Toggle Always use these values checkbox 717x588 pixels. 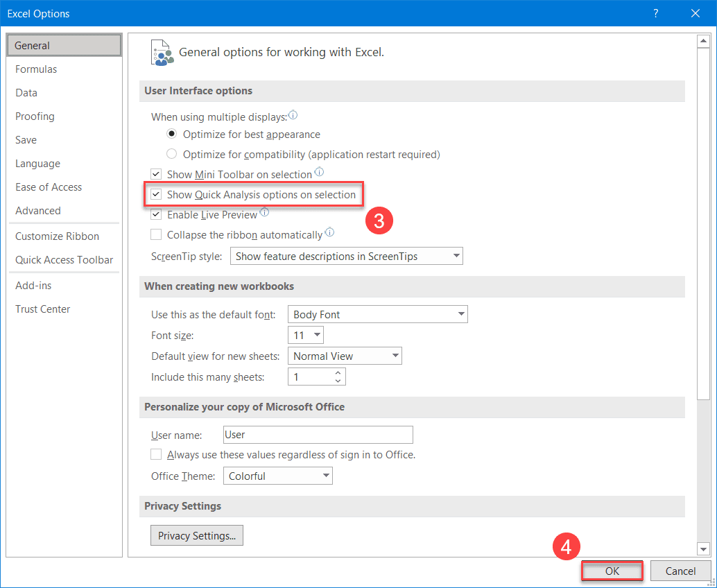(x=156, y=455)
